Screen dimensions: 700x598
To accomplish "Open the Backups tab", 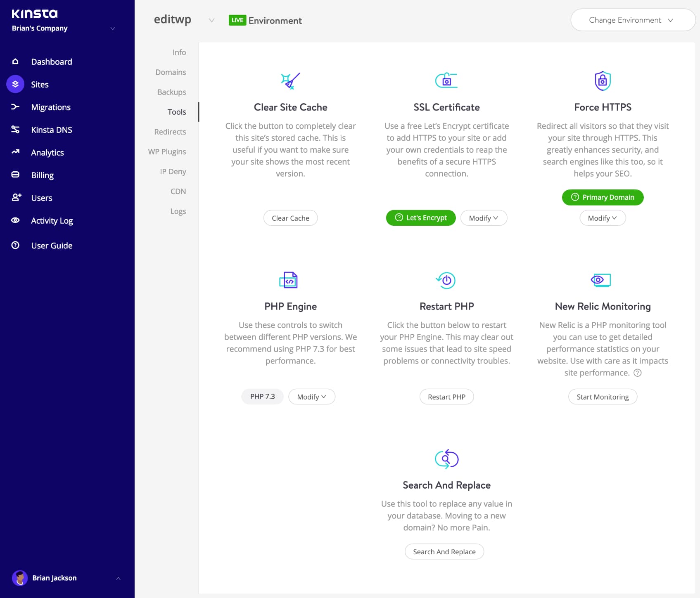I will coord(171,92).
